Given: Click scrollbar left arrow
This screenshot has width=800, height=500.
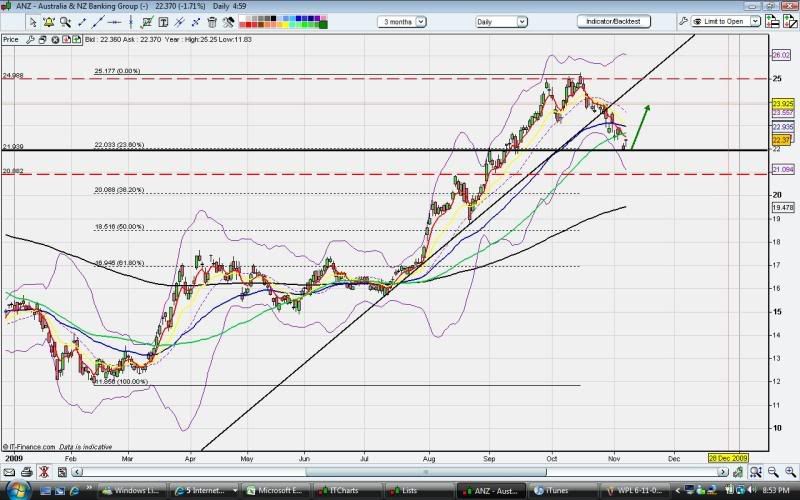Looking at the screenshot, I should 77,472.
